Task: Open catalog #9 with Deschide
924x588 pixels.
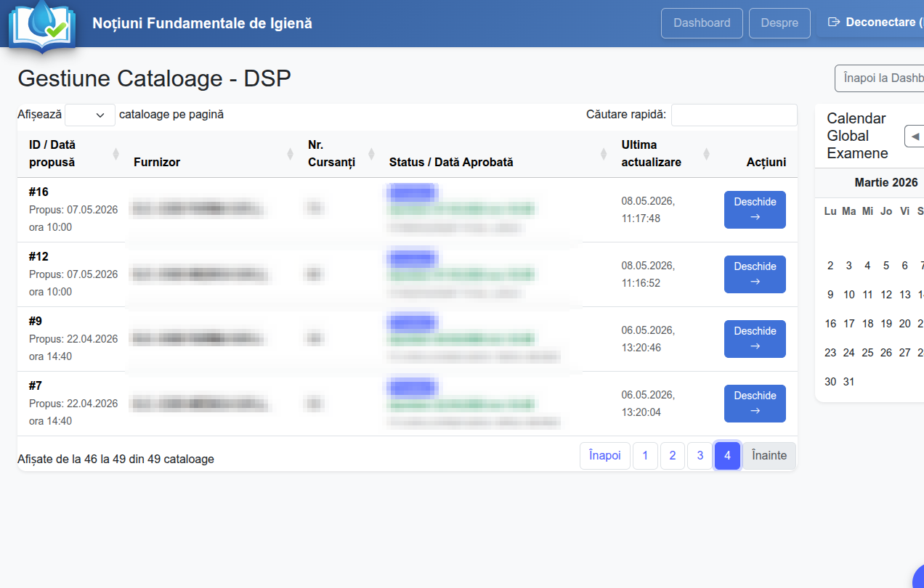Action: coord(755,339)
